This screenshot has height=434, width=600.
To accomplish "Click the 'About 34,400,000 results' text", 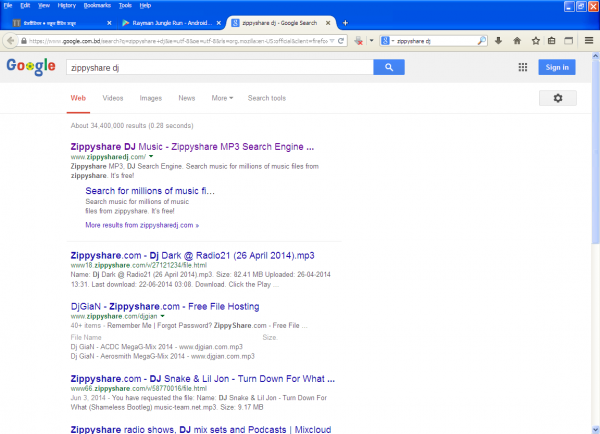I will 132,126.
